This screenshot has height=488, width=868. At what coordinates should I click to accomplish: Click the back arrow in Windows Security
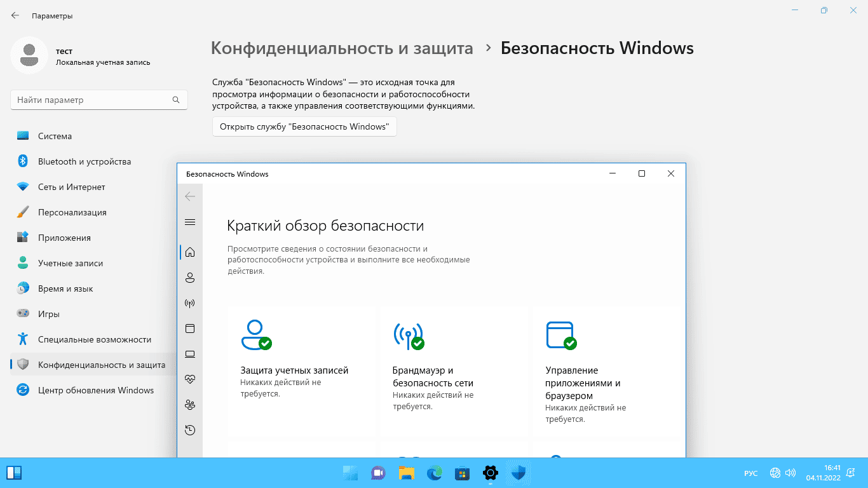[189, 196]
